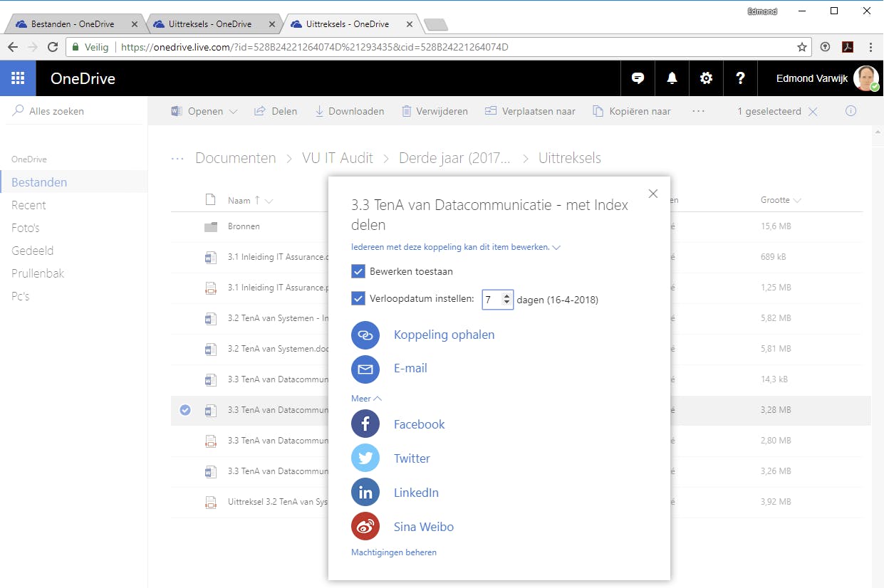Open the Naam column sort dropdown
The width and height of the screenshot is (884, 588).
click(269, 201)
